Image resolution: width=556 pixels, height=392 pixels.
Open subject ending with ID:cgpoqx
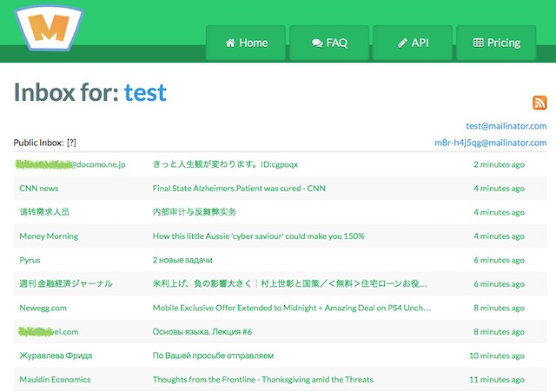point(225,164)
